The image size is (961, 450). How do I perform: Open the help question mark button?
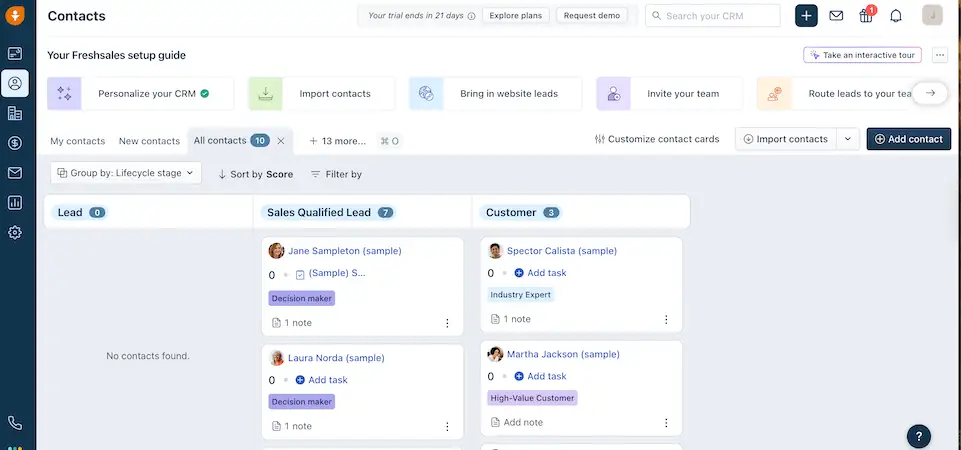point(919,437)
